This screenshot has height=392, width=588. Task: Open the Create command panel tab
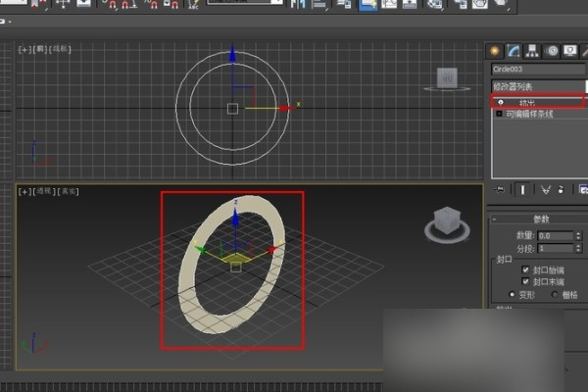point(495,51)
